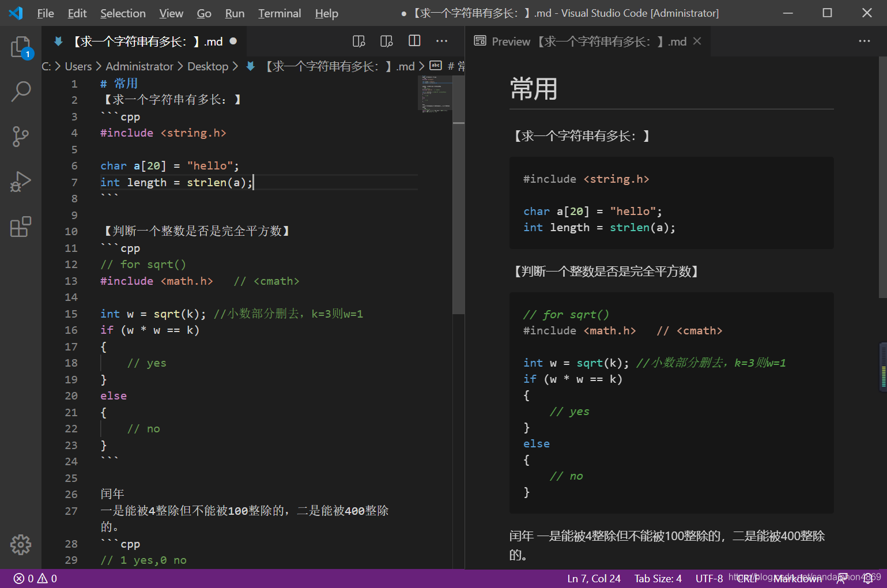
Task: Open the Terminal menu
Action: coord(280,13)
